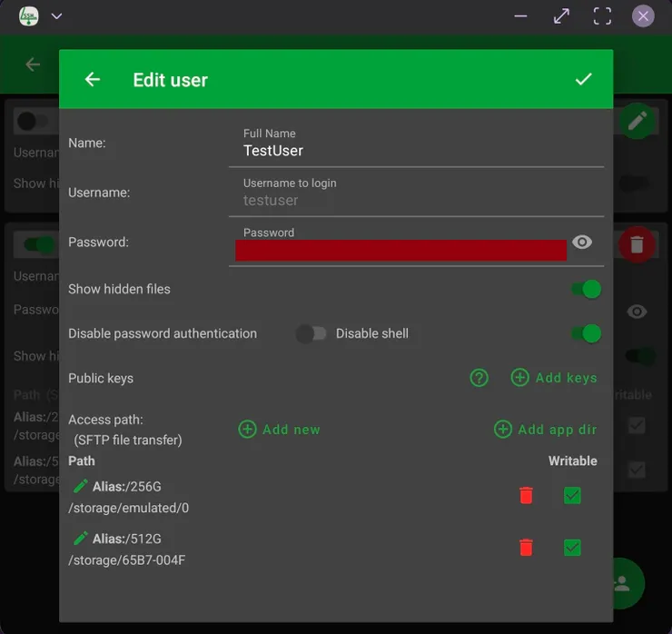The image size is (672, 634).
Task: Click the resize arrows title bar icon
Action: click(561, 16)
